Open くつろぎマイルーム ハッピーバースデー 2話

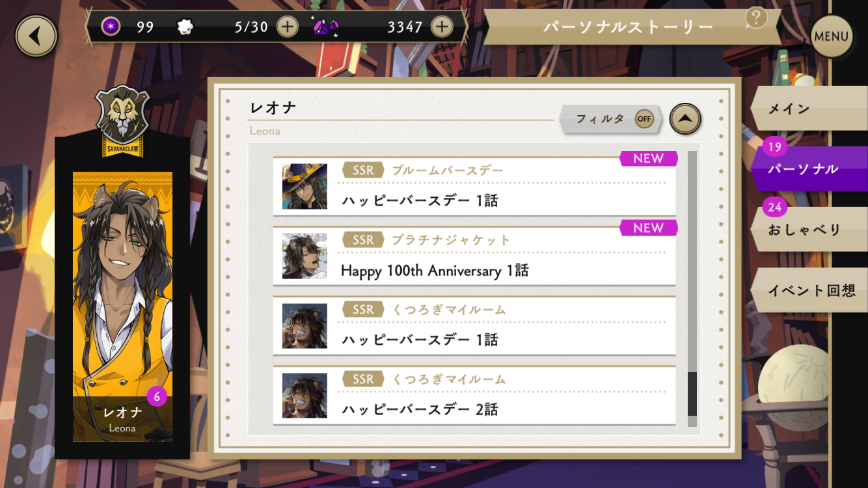pos(474,395)
